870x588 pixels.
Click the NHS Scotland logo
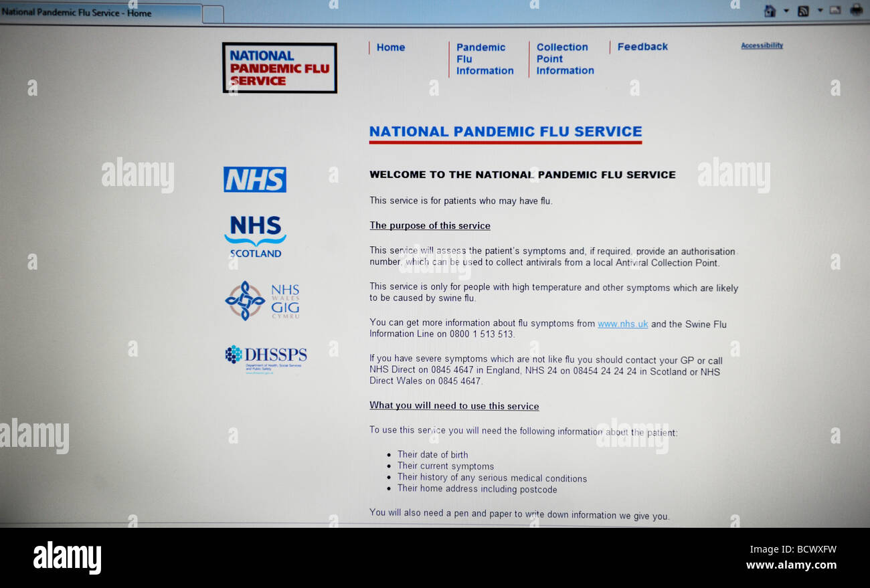click(255, 237)
